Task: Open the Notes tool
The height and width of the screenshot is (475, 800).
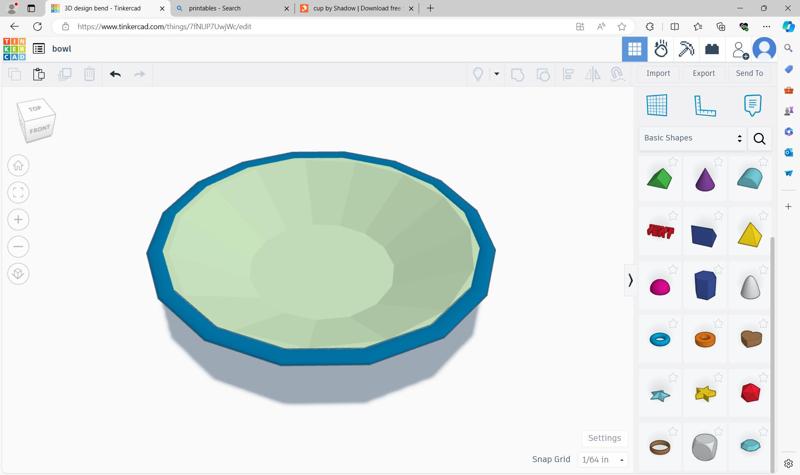Action: 752,105
